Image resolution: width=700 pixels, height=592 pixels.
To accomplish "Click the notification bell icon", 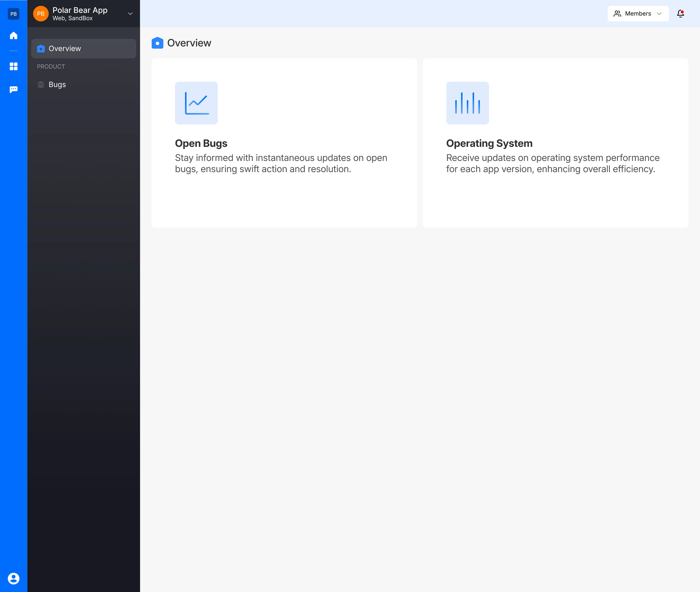I will pyautogui.click(x=680, y=14).
